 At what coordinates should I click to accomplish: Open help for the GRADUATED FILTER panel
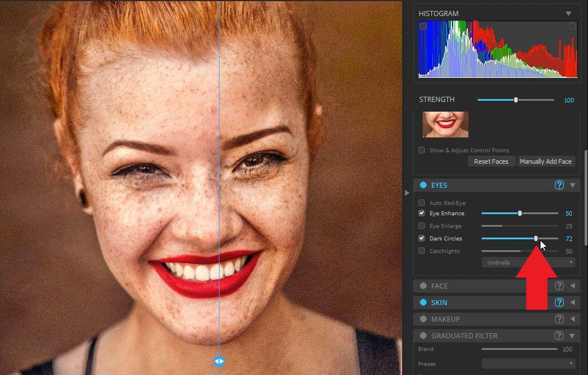click(559, 335)
